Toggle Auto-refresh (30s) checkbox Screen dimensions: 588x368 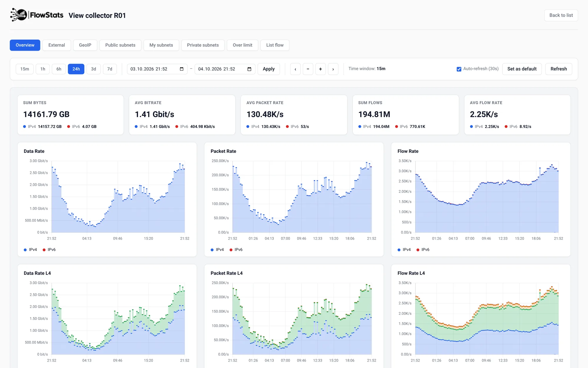pos(459,69)
